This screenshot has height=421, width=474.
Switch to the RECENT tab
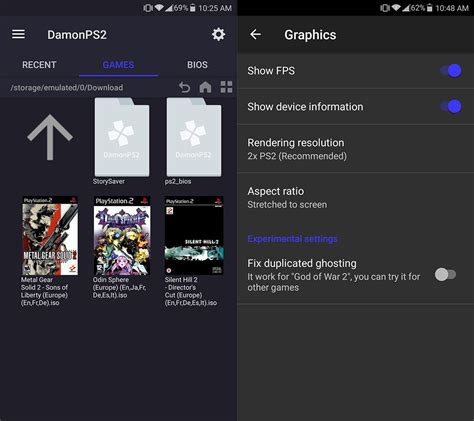[x=39, y=65]
